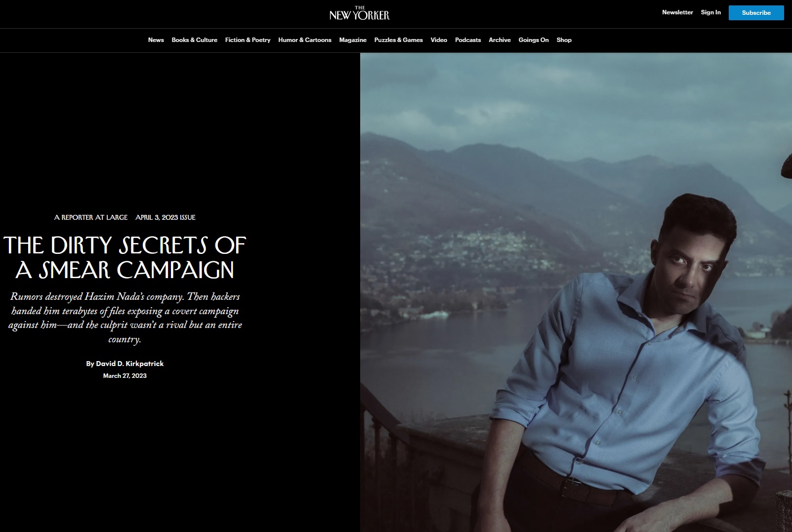The image size is (792, 532).
Task: Click Sign In
Action: click(x=710, y=12)
